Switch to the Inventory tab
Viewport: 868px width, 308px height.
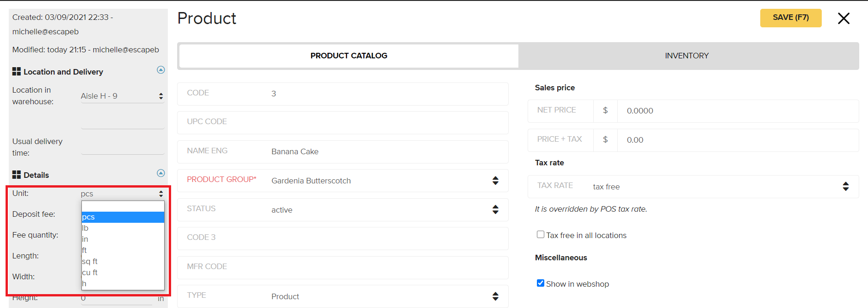tap(687, 56)
